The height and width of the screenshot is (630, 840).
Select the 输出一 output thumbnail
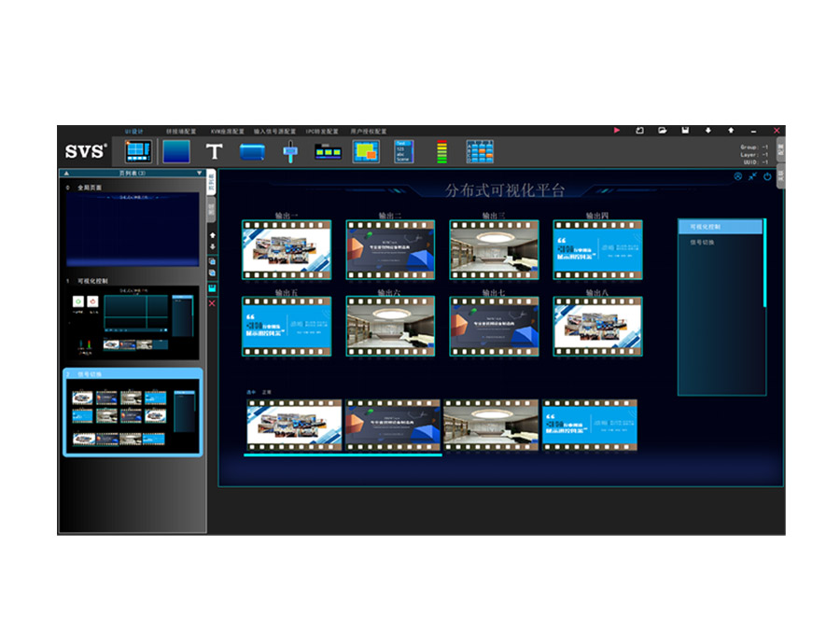pyautogui.click(x=287, y=250)
